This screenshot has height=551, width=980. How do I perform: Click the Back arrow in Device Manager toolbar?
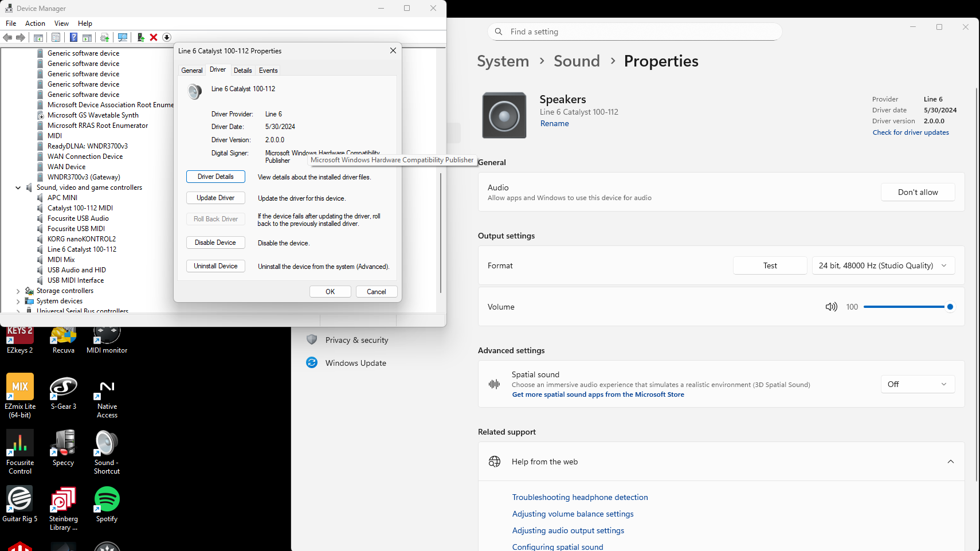click(x=7, y=37)
